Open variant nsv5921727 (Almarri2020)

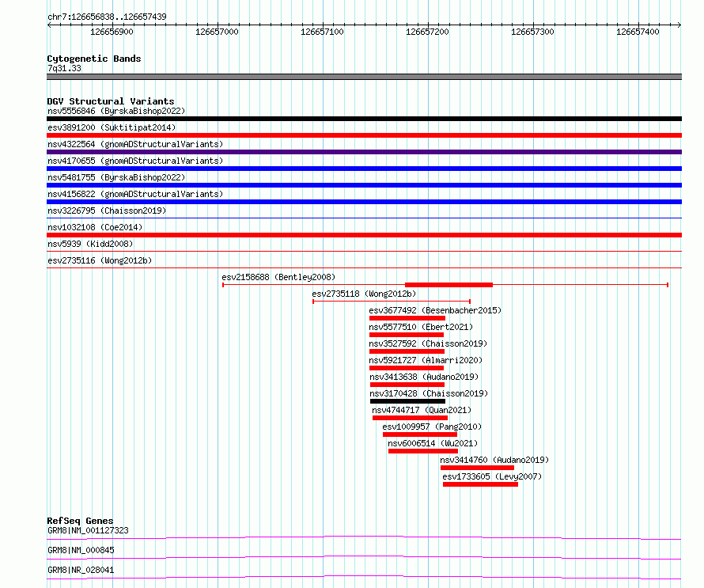coord(426,360)
